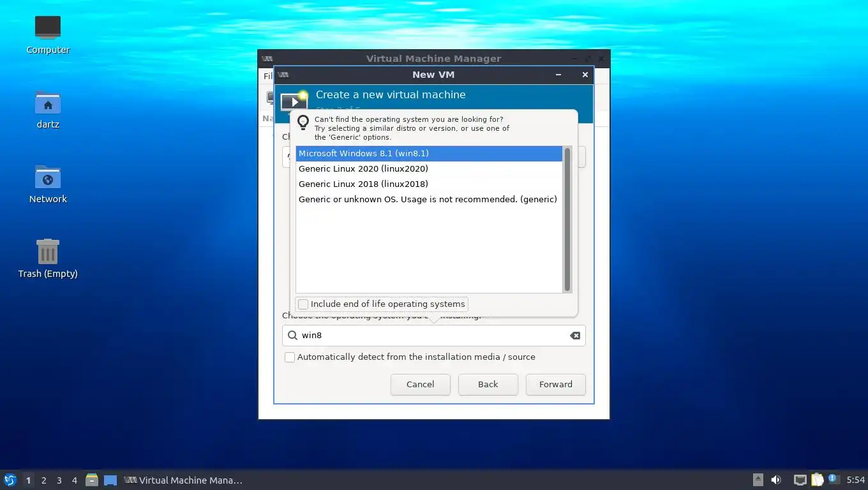This screenshot has height=490, width=868.
Task: Close the New VM dialog
Action: point(585,75)
